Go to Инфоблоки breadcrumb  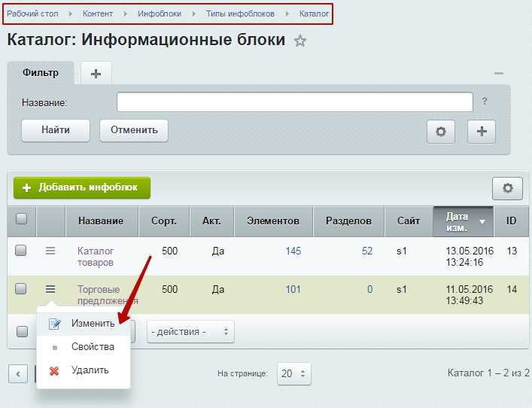click(x=160, y=14)
